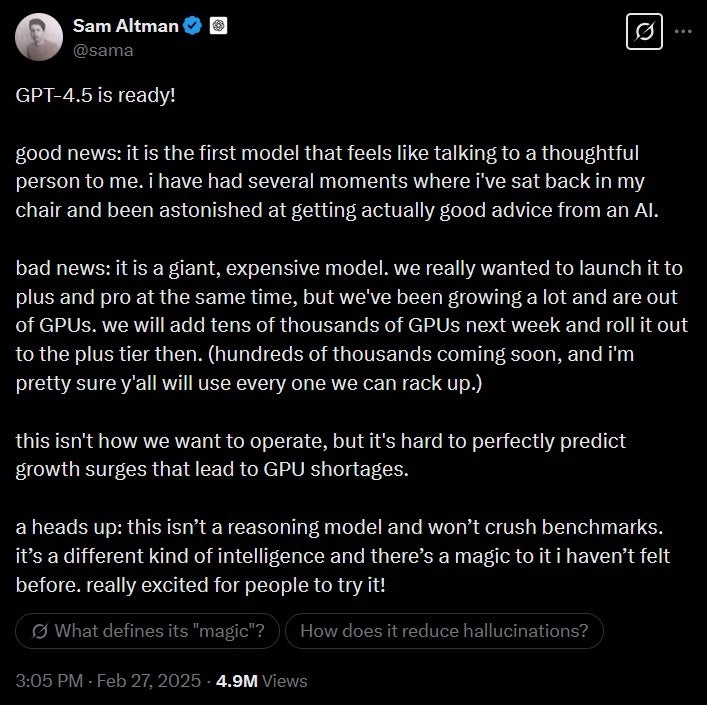Click the "this isn't how we want to operate" paragraph
The height and width of the screenshot is (705, 707).
(320, 454)
